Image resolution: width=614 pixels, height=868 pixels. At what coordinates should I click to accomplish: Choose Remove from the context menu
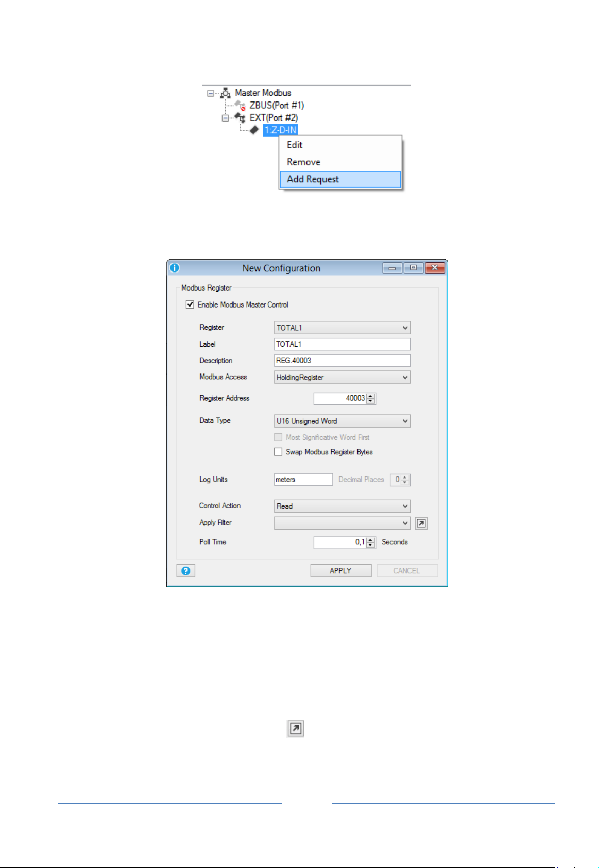click(340, 162)
